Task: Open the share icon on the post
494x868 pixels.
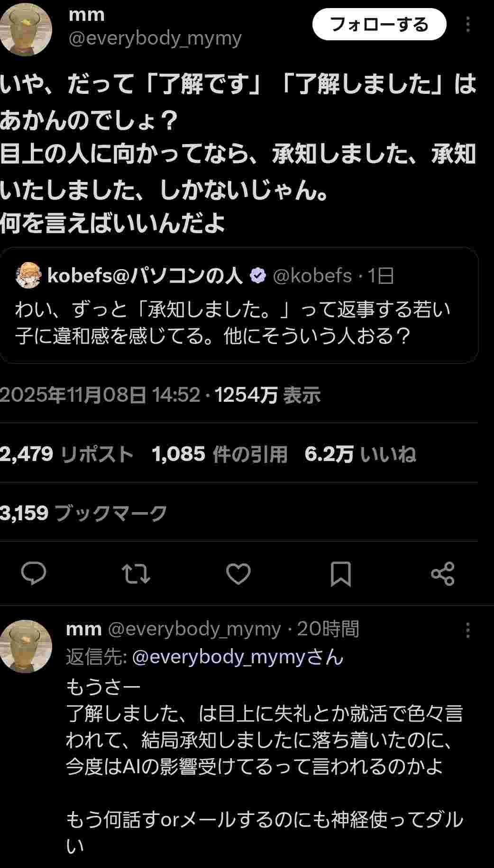Action: [443, 573]
